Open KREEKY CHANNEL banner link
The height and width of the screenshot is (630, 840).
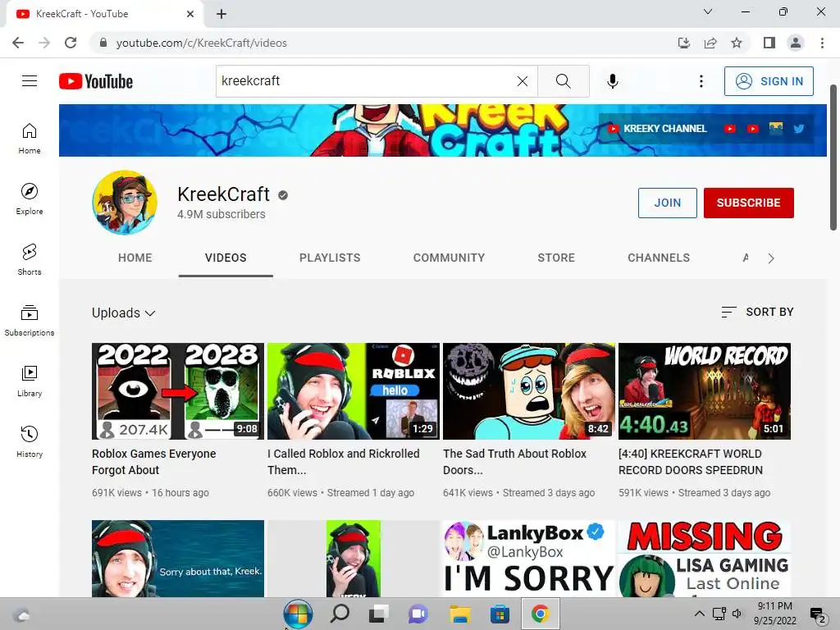point(657,129)
